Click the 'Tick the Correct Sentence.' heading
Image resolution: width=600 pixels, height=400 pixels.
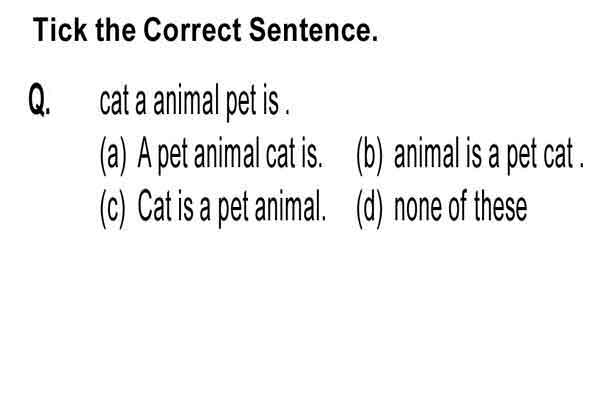[x=205, y=30]
